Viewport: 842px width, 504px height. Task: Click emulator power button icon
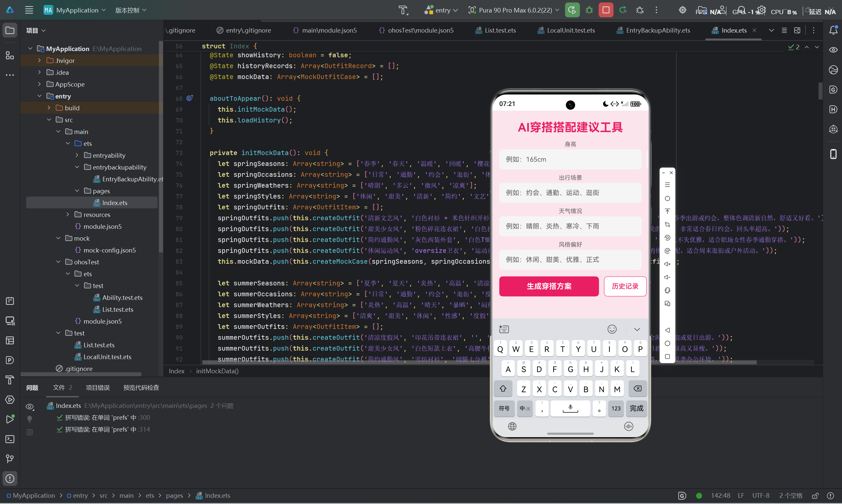pyautogui.click(x=667, y=198)
